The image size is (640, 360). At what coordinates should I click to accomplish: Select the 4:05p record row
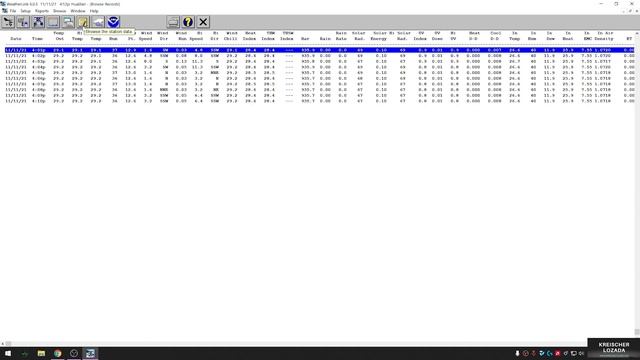point(320,73)
